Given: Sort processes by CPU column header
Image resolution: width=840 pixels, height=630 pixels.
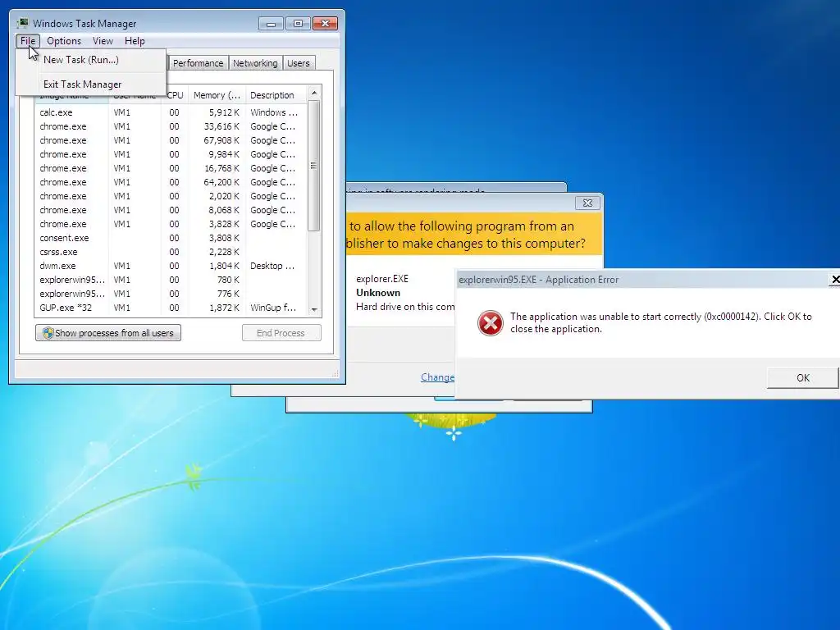Looking at the screenshot, I should pos(176,95).
